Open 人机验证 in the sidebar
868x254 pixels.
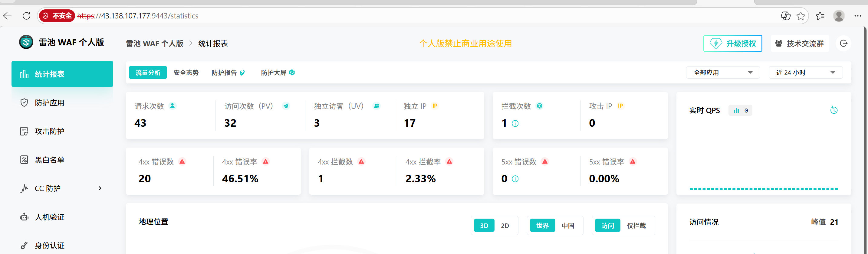tap(62, 217)
